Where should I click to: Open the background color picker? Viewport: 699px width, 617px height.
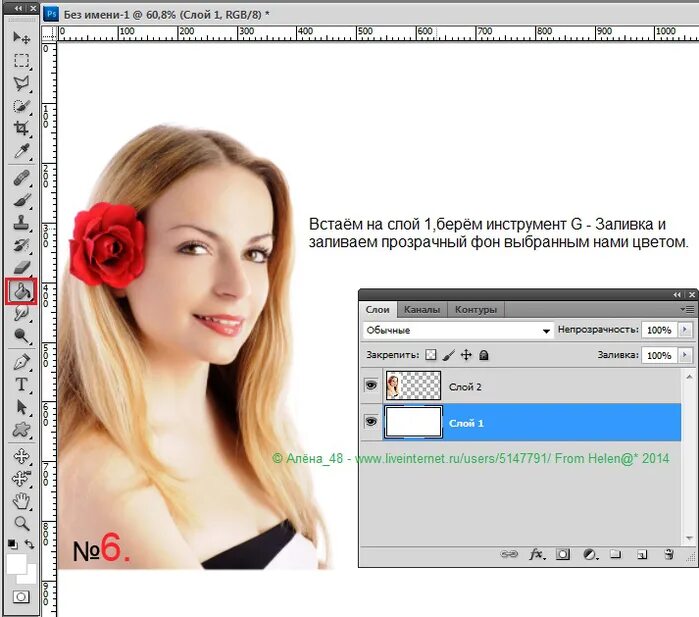pyautogui.click(x=30, y=577)
